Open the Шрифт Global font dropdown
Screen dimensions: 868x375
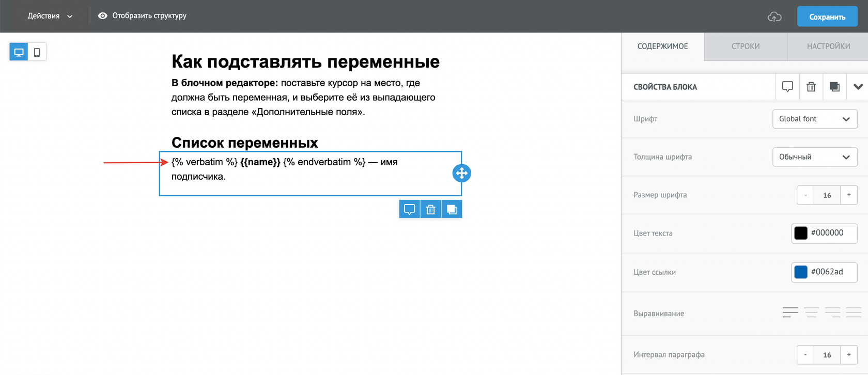click(815, 119)
